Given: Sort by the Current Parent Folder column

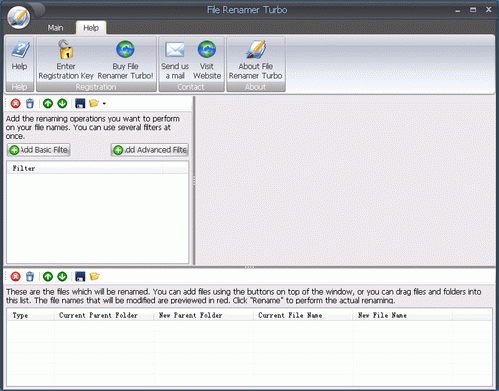Looking at the screenshot, I should coord(104,315).
